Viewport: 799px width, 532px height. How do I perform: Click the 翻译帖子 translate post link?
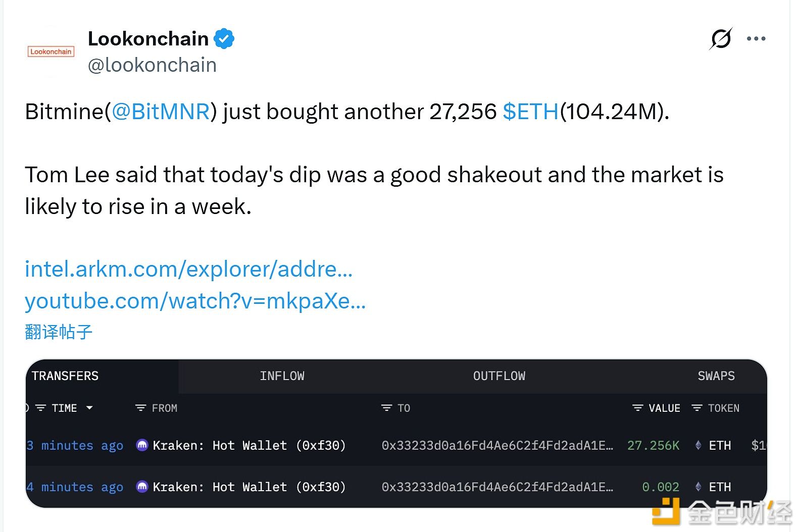tap(59, 332)
